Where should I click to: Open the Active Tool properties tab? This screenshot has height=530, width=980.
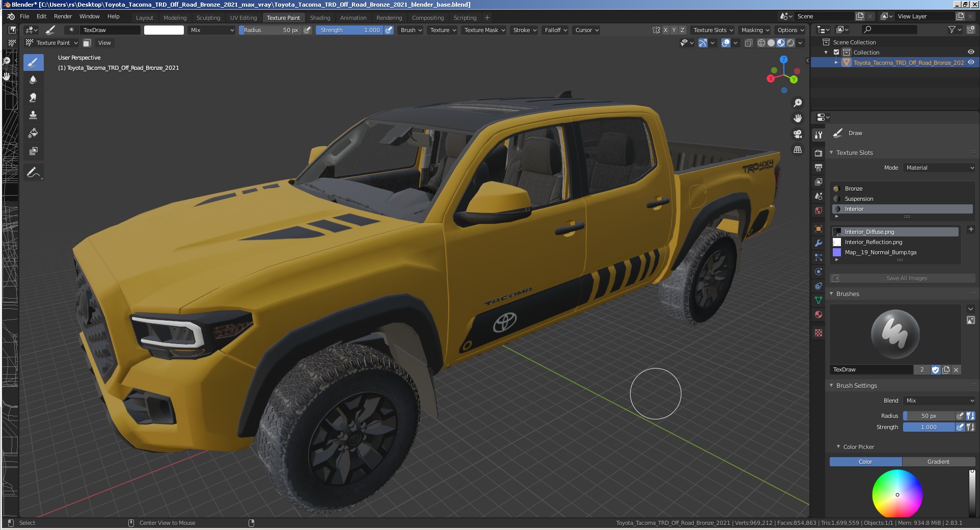click(819, 135)
